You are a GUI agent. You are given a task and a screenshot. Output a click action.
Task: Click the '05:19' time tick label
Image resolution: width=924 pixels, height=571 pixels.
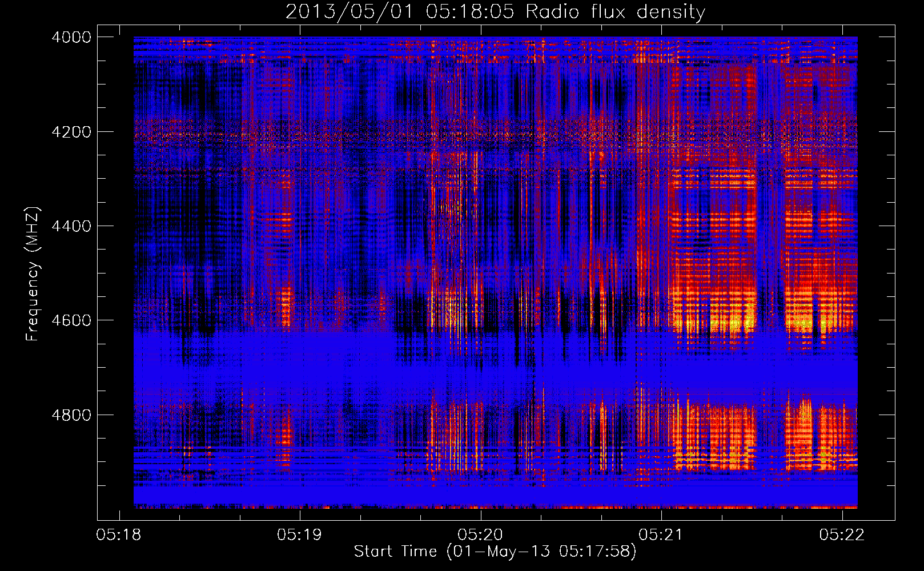coord(299,534)
